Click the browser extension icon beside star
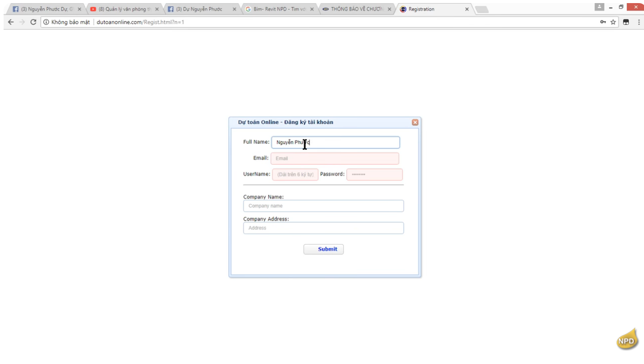 pyautogui.click(x=626, y=22)
